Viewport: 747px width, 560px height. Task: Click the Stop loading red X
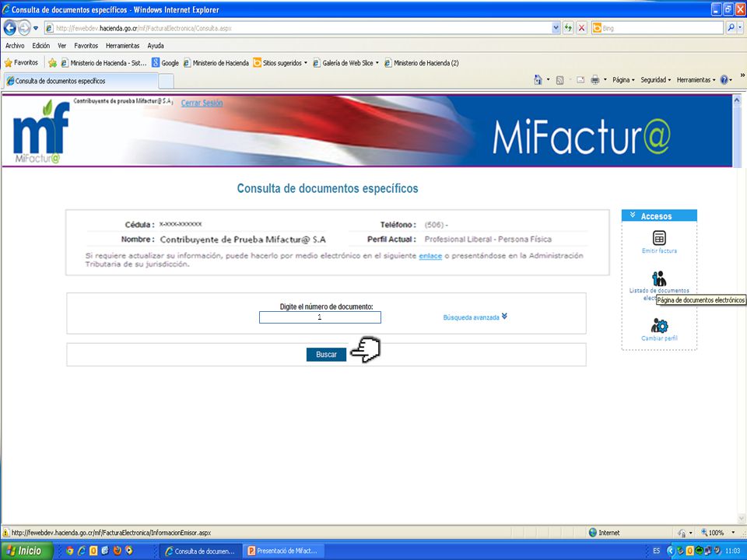pyautogui.click(x=581, y=28)
